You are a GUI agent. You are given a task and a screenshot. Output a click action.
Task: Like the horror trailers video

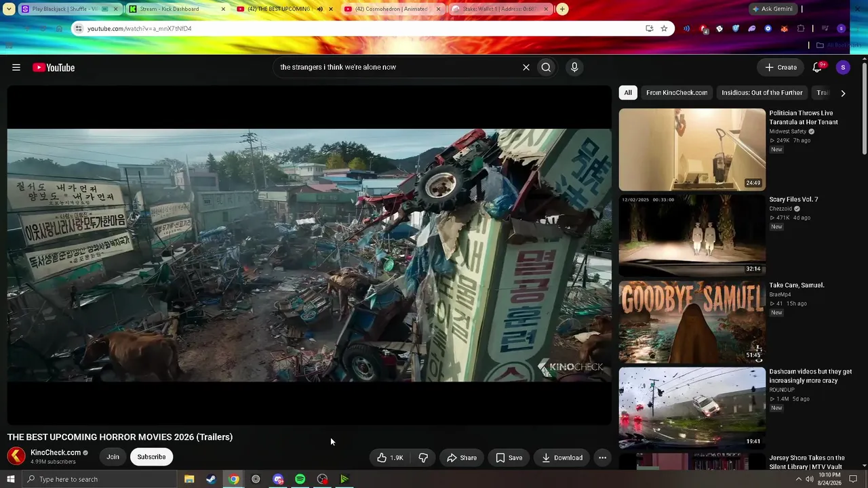tap(390, 457)
